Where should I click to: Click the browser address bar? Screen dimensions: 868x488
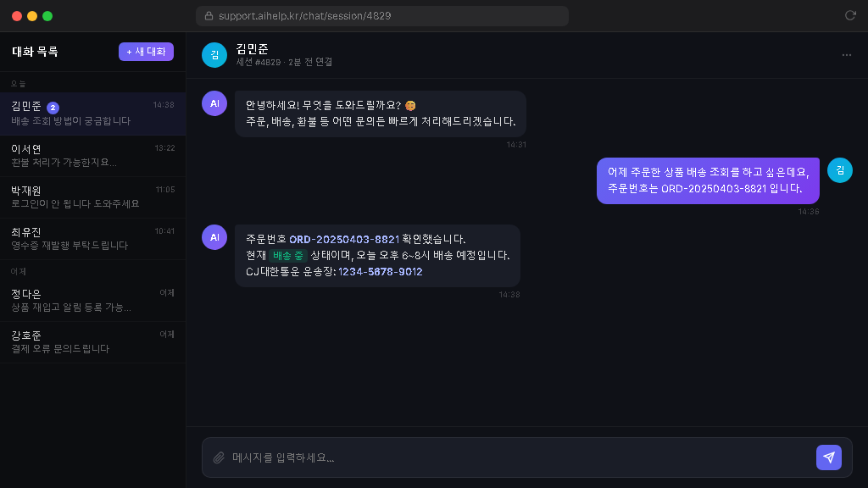tap(381, 15)
